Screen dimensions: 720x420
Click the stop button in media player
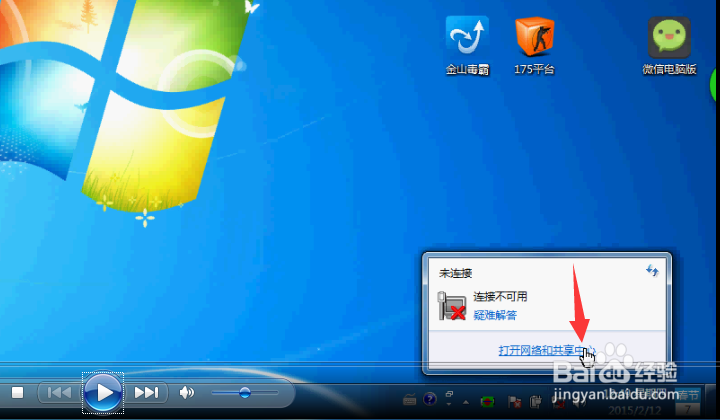17,392
